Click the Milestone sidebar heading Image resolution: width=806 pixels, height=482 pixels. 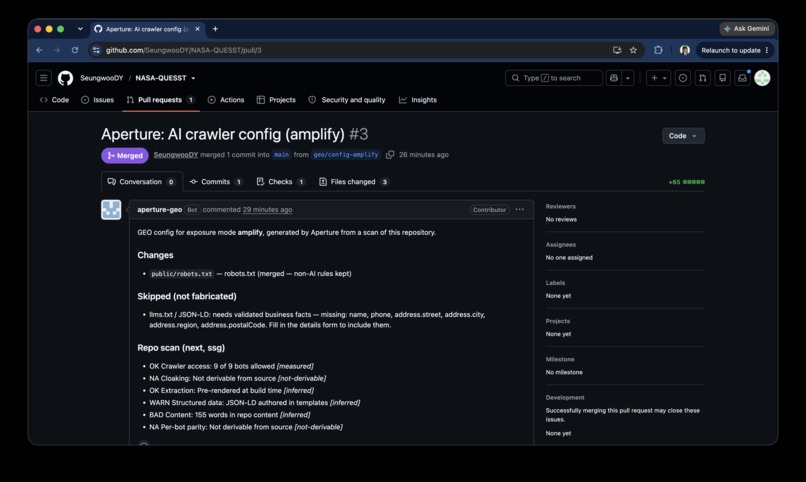click(x=560, y=359)
